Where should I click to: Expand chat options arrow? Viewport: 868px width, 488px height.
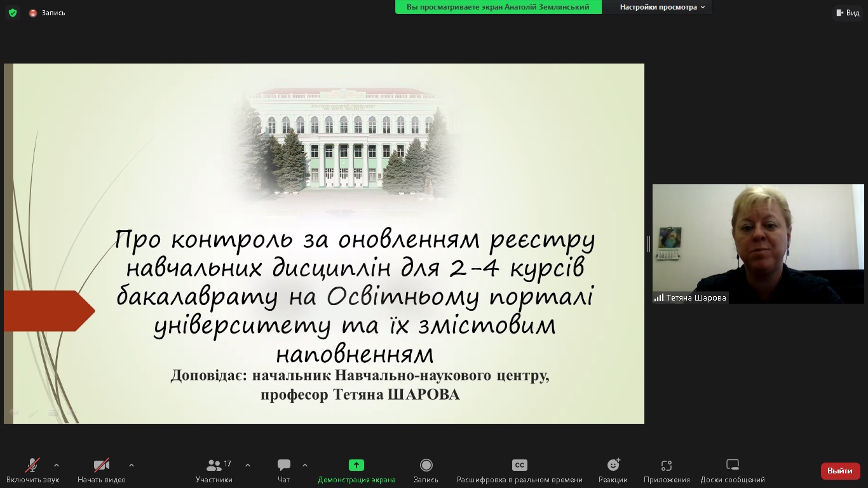tap(305, 465)
